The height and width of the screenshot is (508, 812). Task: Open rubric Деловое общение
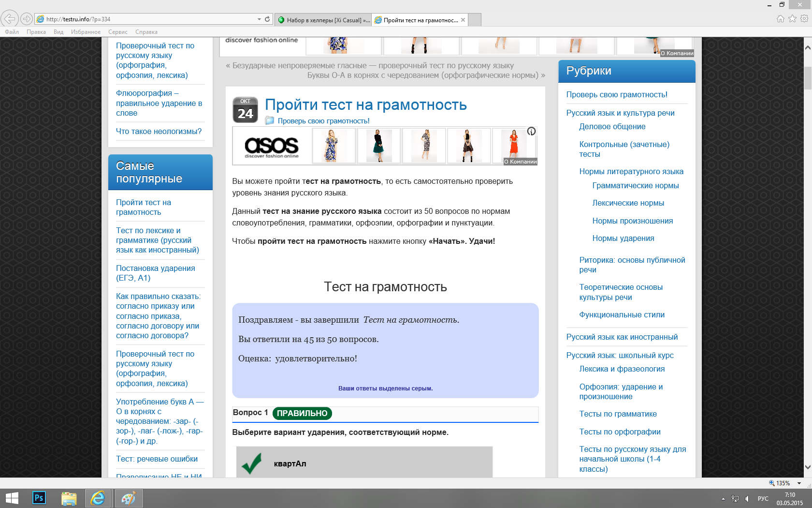pos(612,126)
